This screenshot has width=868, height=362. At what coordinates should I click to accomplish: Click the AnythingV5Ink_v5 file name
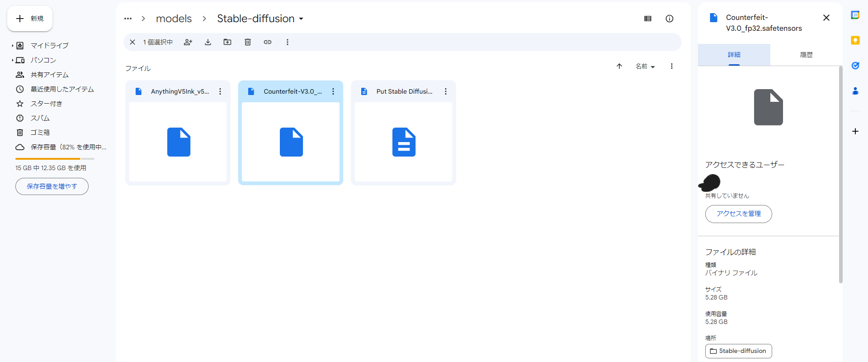click(x=180, y=91)
